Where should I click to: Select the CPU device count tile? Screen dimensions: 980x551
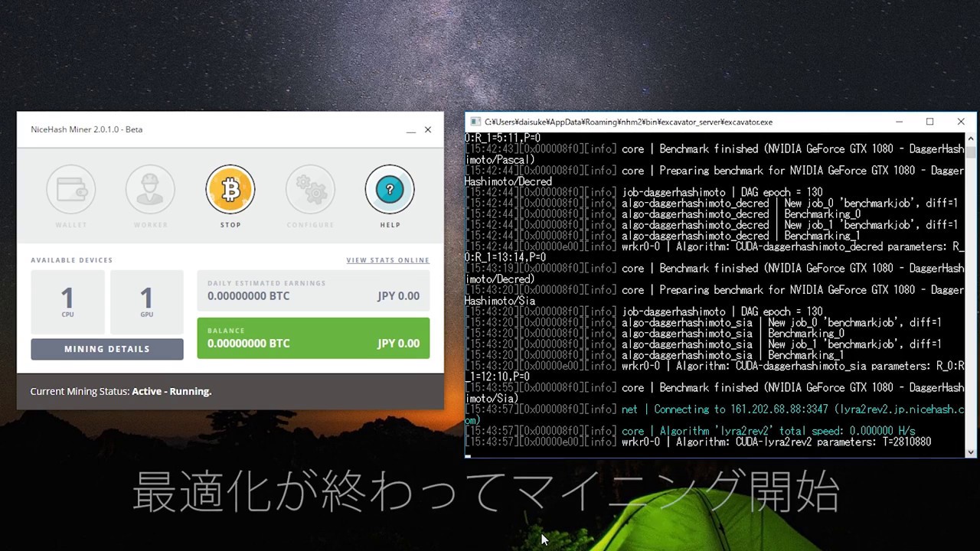tap(67, 302)
